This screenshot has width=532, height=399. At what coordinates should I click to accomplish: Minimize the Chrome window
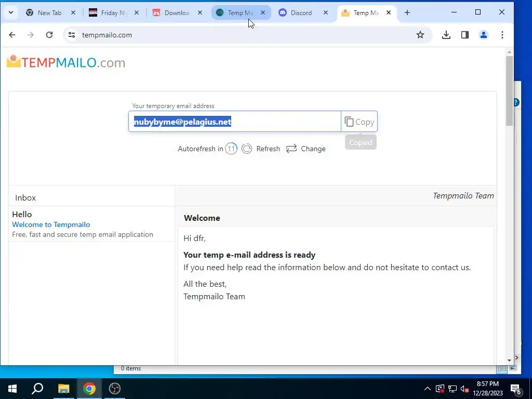tap(454, 12)
